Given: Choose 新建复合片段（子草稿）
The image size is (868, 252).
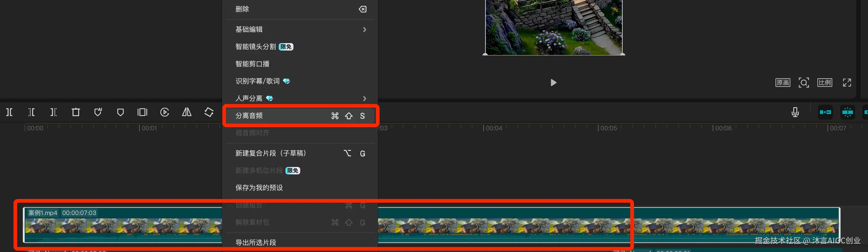Looking at the screenshot, I should 300,153.
